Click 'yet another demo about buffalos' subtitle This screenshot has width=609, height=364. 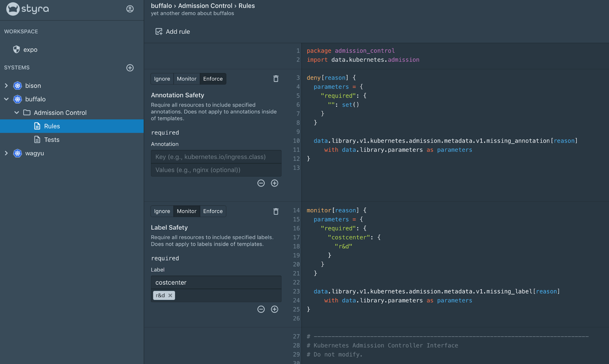tap(192, 13)
